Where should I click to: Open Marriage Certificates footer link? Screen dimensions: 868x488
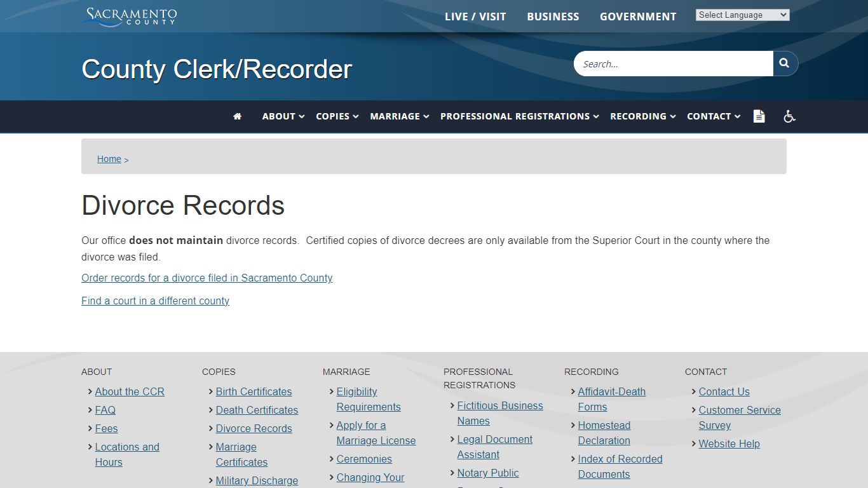coord(241,454)
